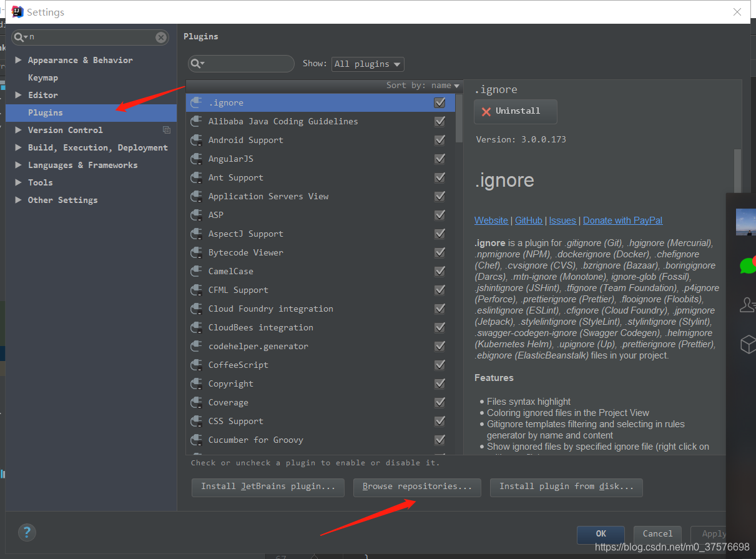Screen dimensions: 756x559
Task: Focus the settings search input field
Action: [90, 37]
